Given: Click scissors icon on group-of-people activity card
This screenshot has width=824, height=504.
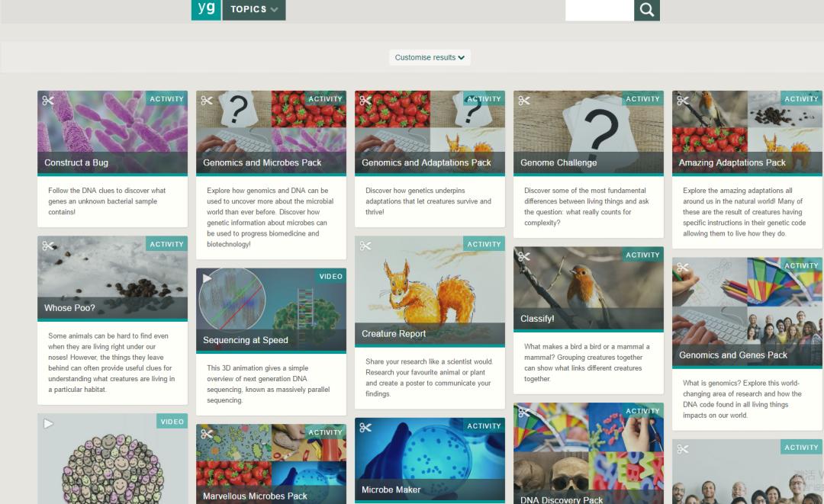Looking at the screenshot, I should click(x=683, y=449).
